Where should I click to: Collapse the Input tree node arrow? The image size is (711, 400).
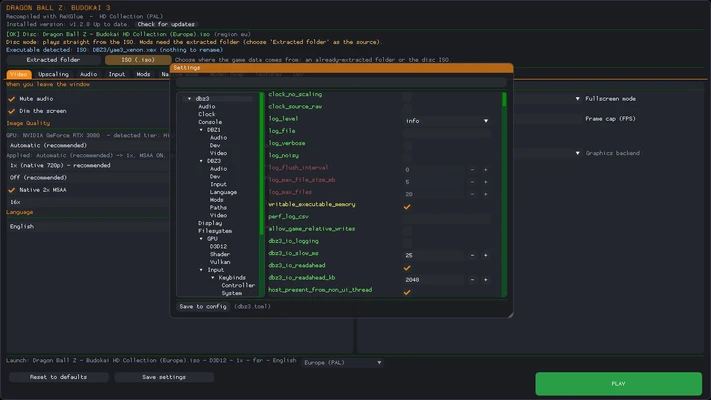pos(201,270)
